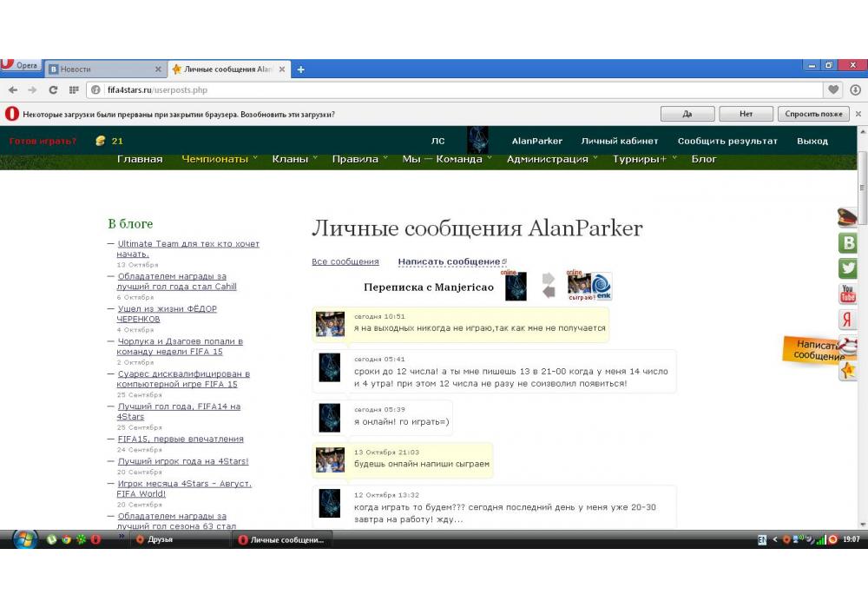Click the heart bookmark icon in address bar
Viewport: 868px width, 608px height.
833,89
